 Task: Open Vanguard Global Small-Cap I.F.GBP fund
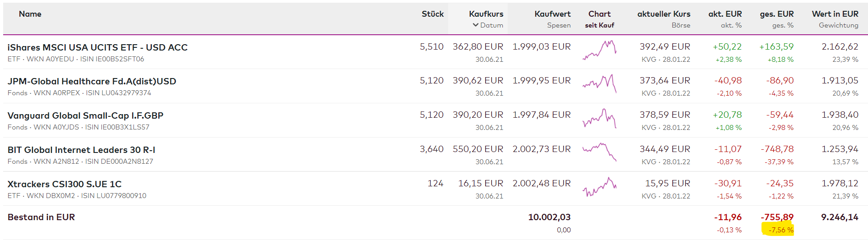tap(85, 115)
